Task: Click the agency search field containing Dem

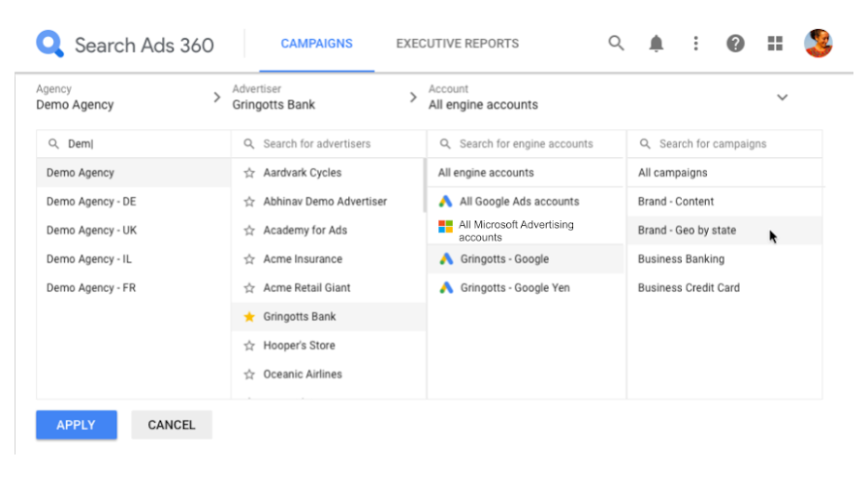Action: [x=134, y=144]
